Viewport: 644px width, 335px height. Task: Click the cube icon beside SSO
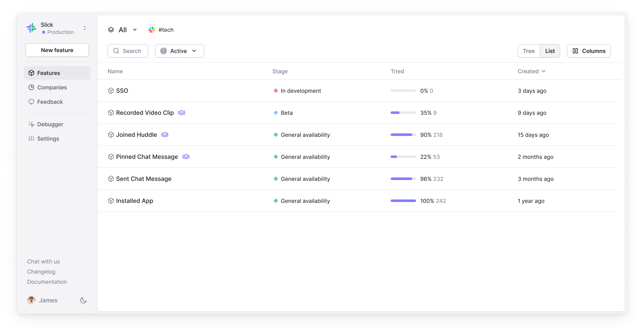pos(111,91)
